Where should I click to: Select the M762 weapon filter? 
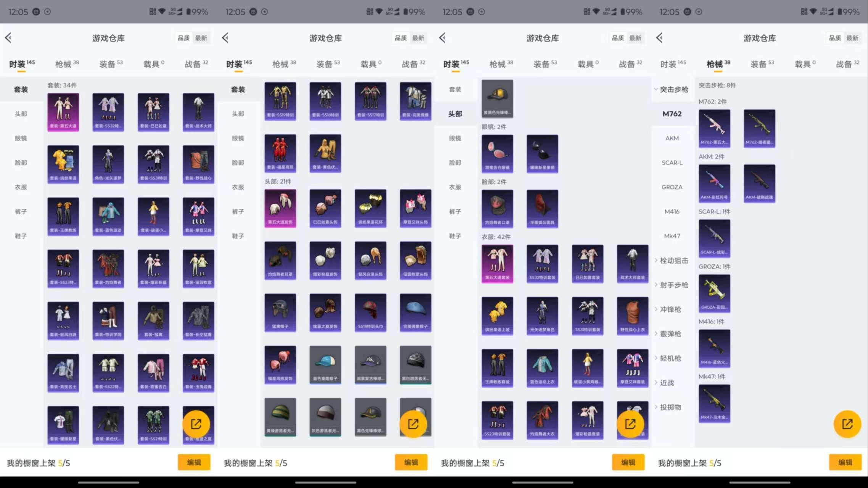(x=672, y=114)
